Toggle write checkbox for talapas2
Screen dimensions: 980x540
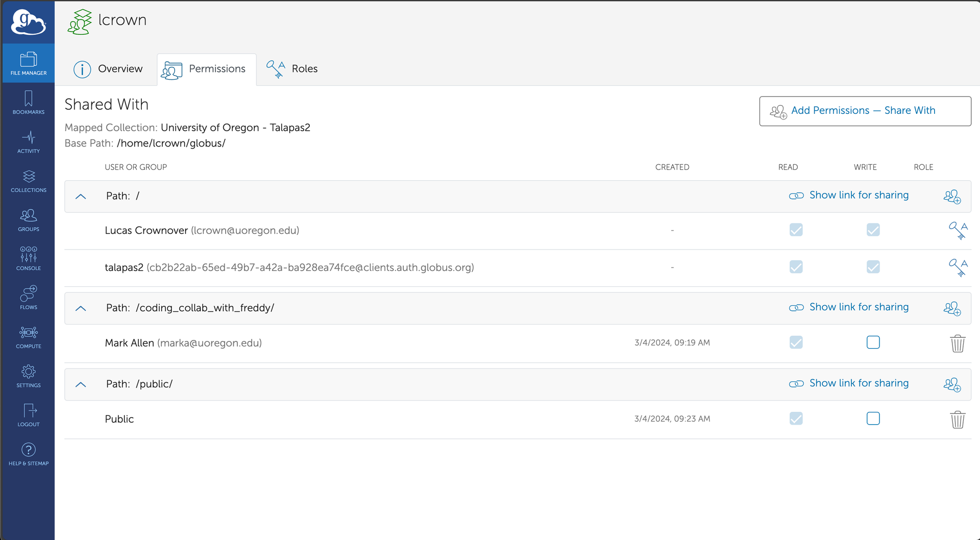(x=873, y=267)
